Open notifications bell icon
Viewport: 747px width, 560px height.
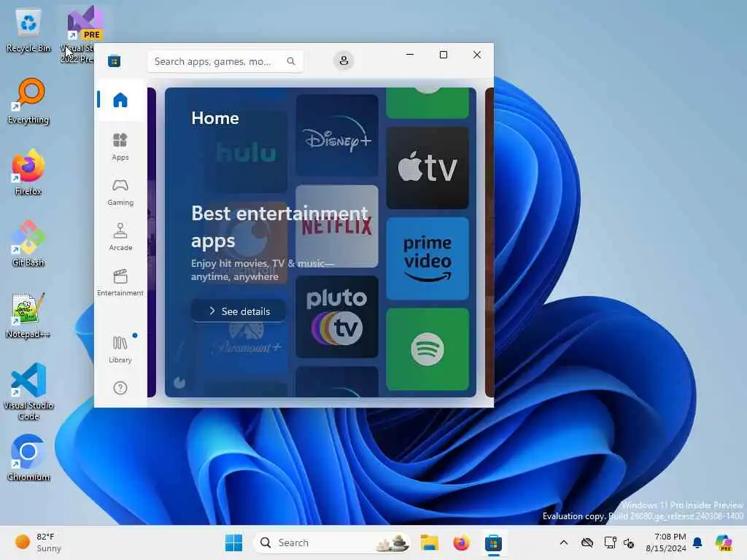pyautogui.click(x=697, y=542)
